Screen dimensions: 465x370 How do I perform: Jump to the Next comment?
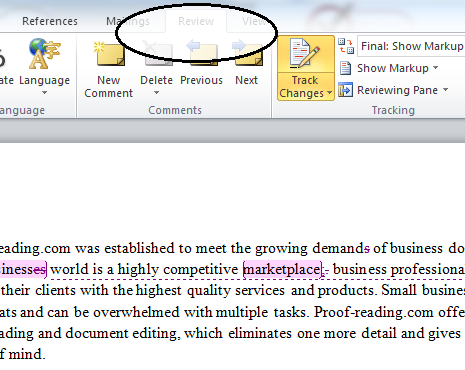coord(247,53)
